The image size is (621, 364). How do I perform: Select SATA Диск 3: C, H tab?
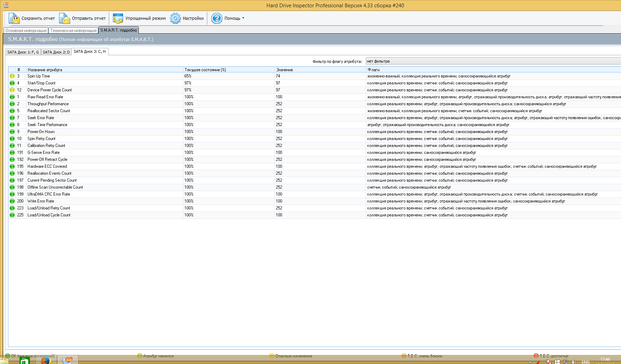click(x=90, y=51)
